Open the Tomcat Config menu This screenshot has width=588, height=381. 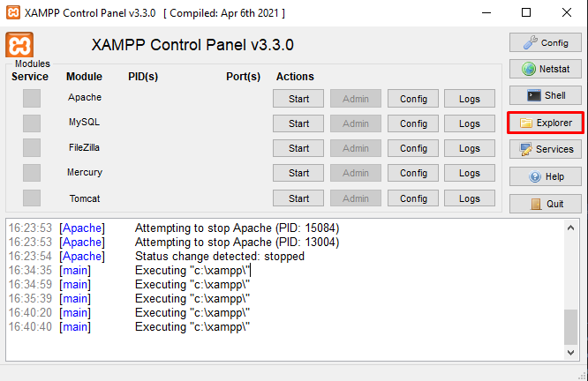tap(413, 198)
